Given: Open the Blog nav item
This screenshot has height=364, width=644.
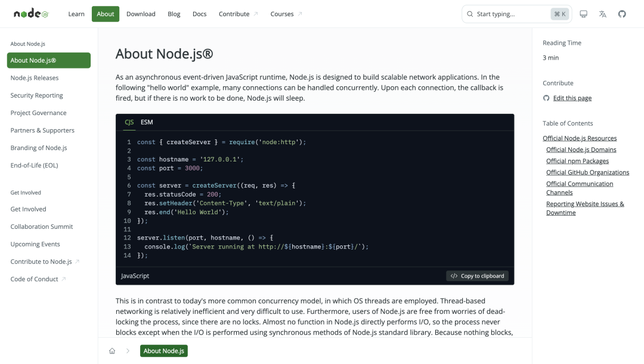Looking at the screenshot, I should (x=174, y=14).
